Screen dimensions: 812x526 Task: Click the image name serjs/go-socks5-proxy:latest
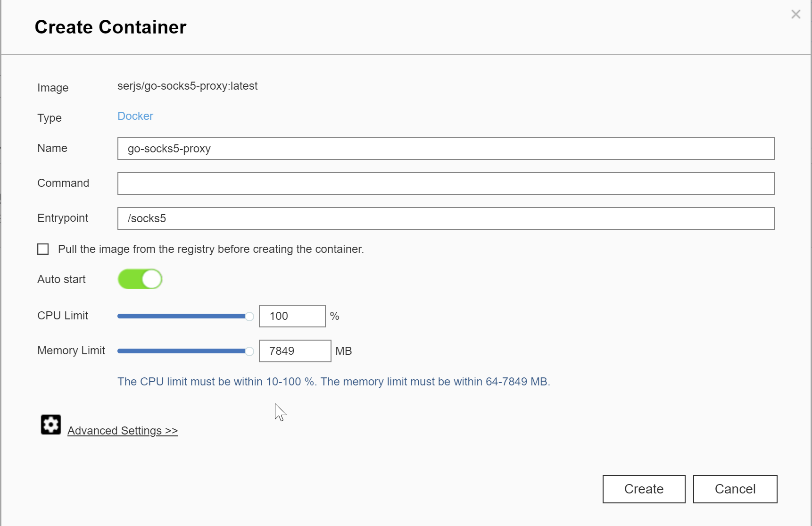(187, 86)
